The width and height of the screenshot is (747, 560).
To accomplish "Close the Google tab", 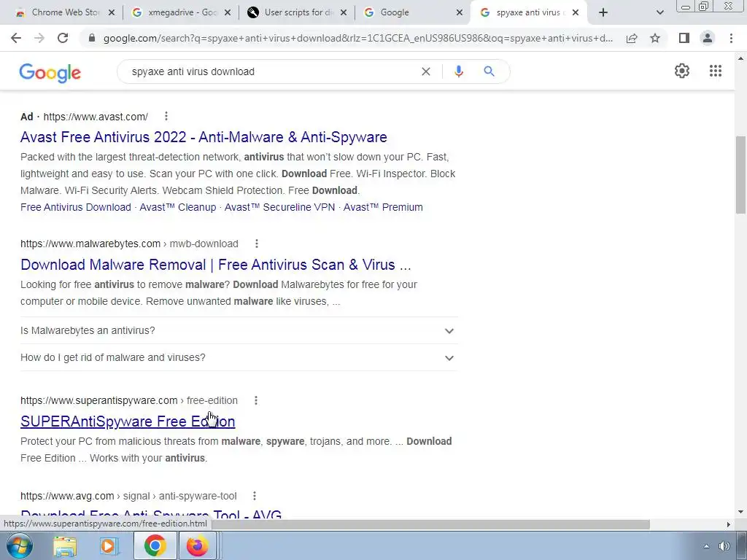I will point(460,13).
